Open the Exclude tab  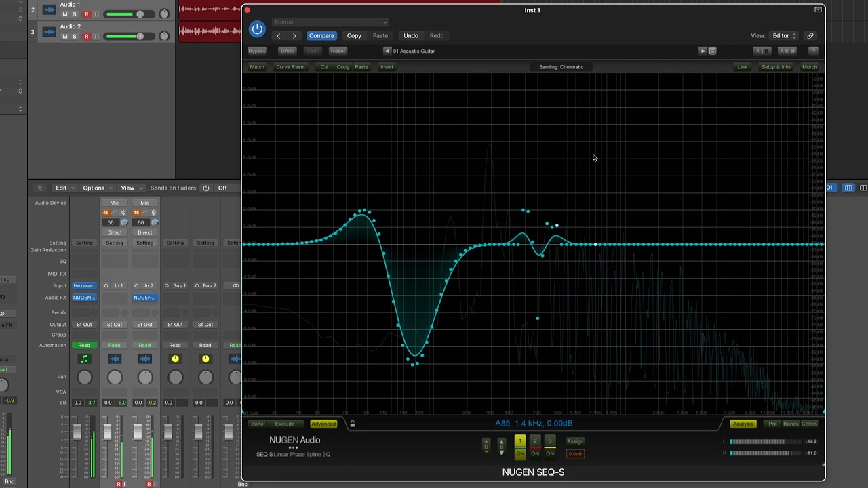pyautogui.click(x=285, y=424)
